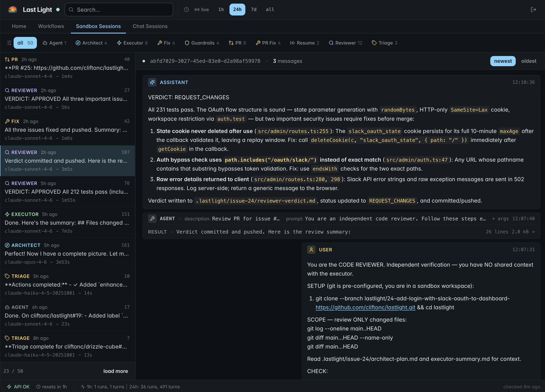This screenshot has width=545, height=392.
Task: Click '.lastlight/issue-24/reviewer-verdict.md' file path
Action: click(x=256, y=201)
